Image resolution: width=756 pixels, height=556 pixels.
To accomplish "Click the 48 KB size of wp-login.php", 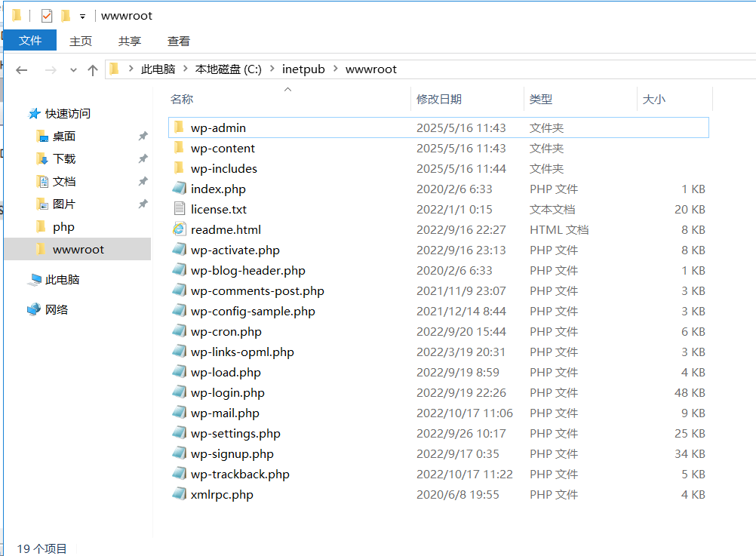I will tap(690, 392).
